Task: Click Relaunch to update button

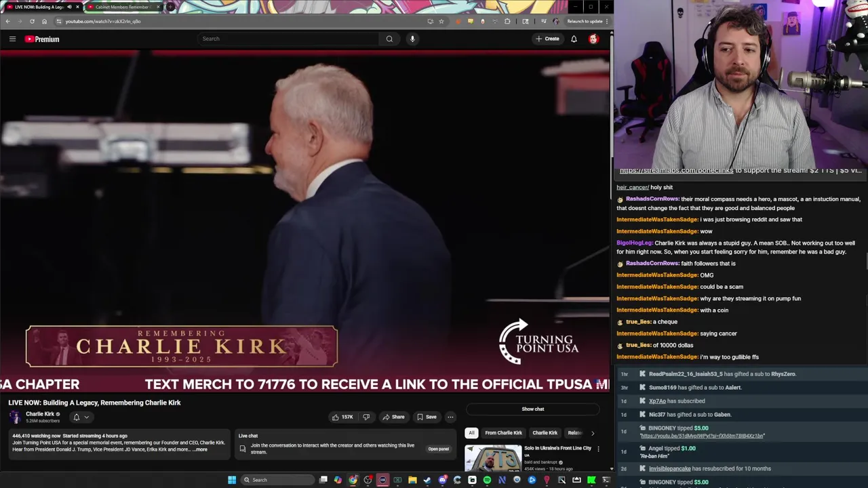Action: [585, 21]
